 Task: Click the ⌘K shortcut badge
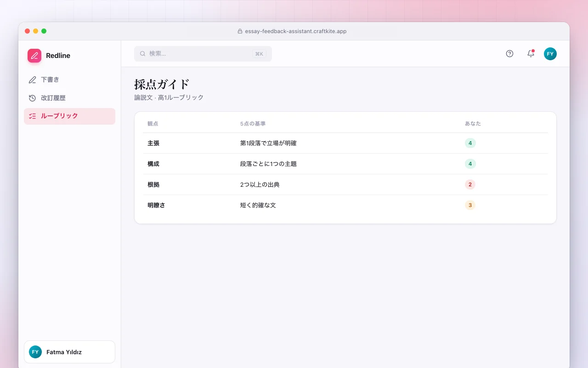[259, 54]
